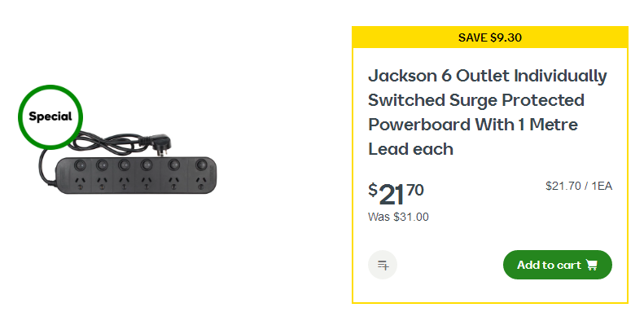Screen dimensions: 644x312
Task: Open the Jackson 6 Outlet product title
Action: point(488,112)
